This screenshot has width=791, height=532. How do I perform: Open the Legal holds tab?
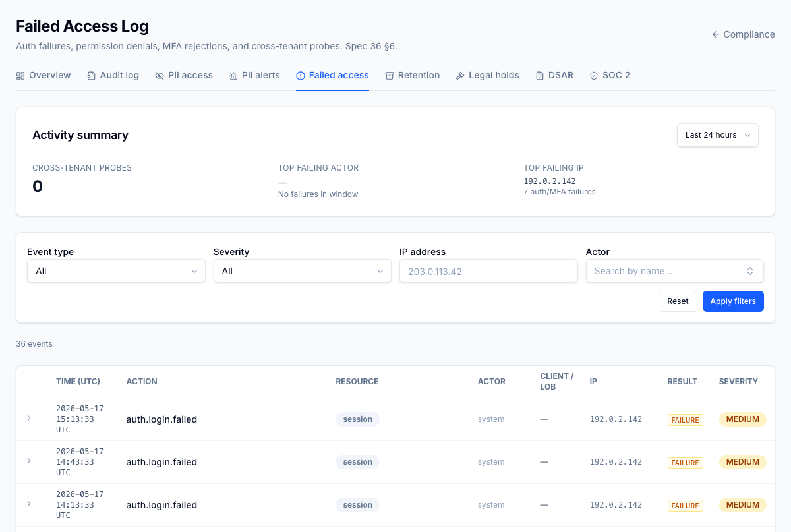click(x=488, y=76)
